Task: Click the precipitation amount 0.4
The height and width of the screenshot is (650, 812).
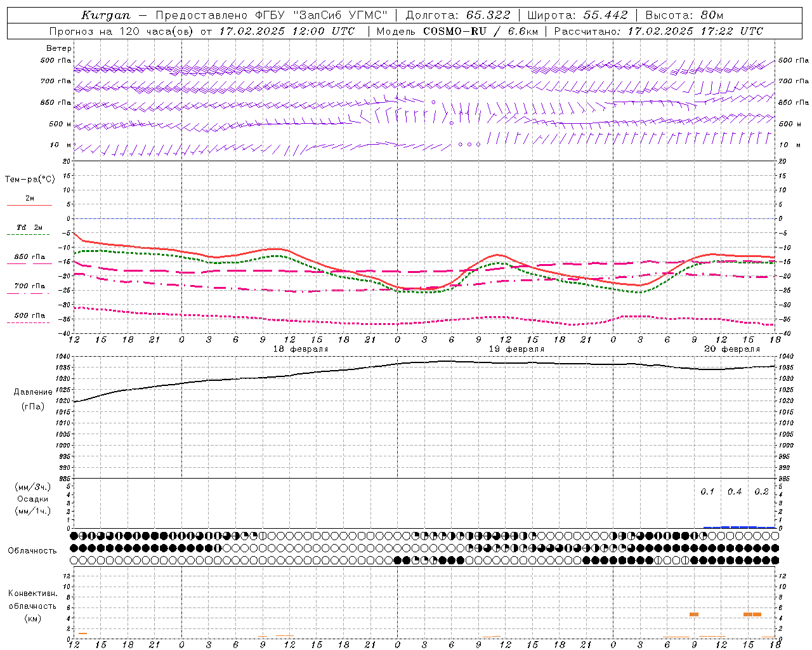Action: coord(735,492)
